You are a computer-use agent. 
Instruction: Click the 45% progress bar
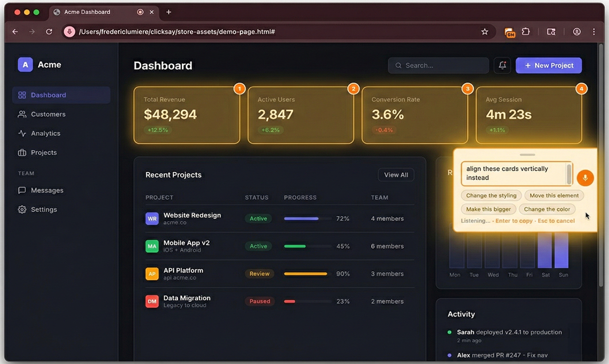point(307,246)
